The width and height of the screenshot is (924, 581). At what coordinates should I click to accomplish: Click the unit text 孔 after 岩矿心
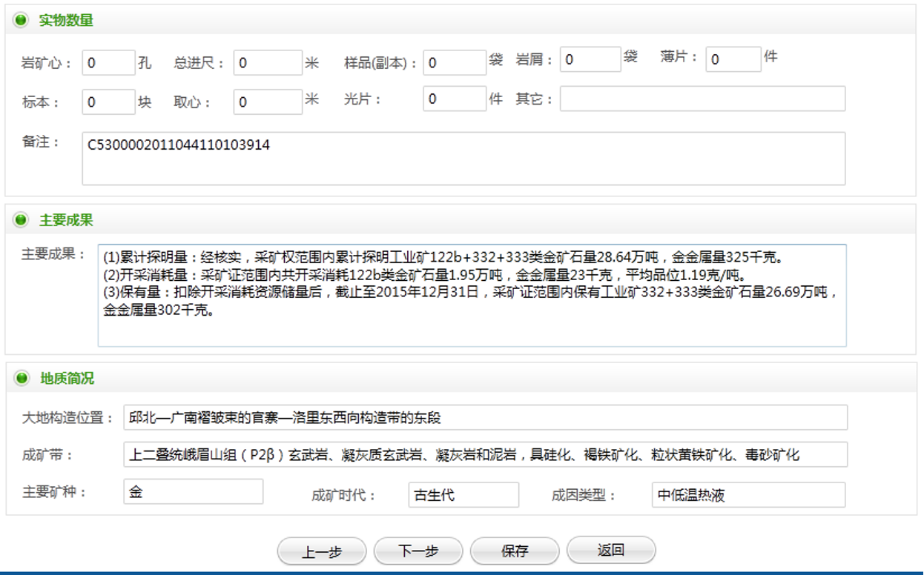(x=145, y=63)
